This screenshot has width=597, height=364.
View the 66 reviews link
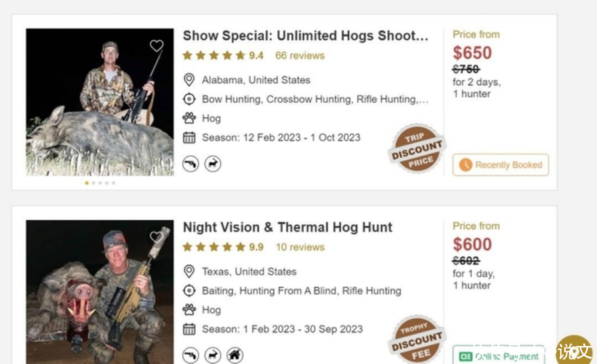[300, 55]
